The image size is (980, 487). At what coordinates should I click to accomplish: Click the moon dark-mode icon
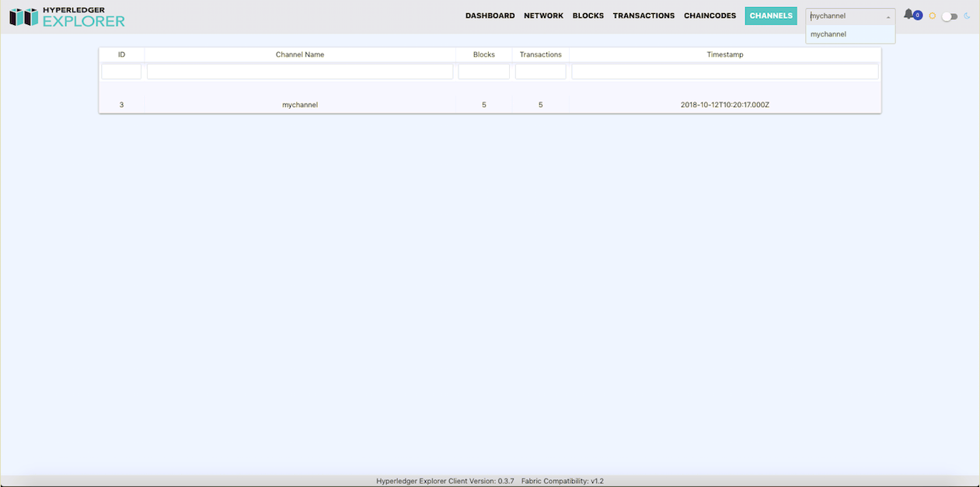coord(968,16)
